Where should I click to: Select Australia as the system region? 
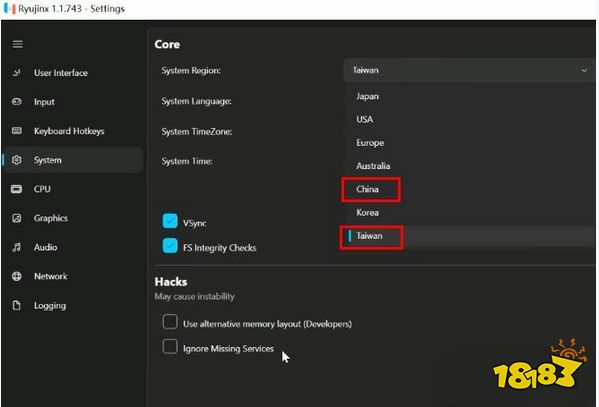point(470,166)
